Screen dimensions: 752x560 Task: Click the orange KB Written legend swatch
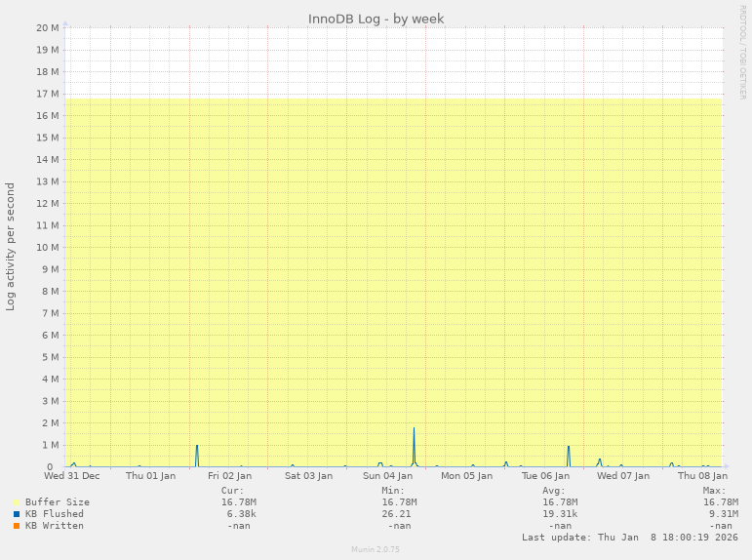[x=17, y=526]
